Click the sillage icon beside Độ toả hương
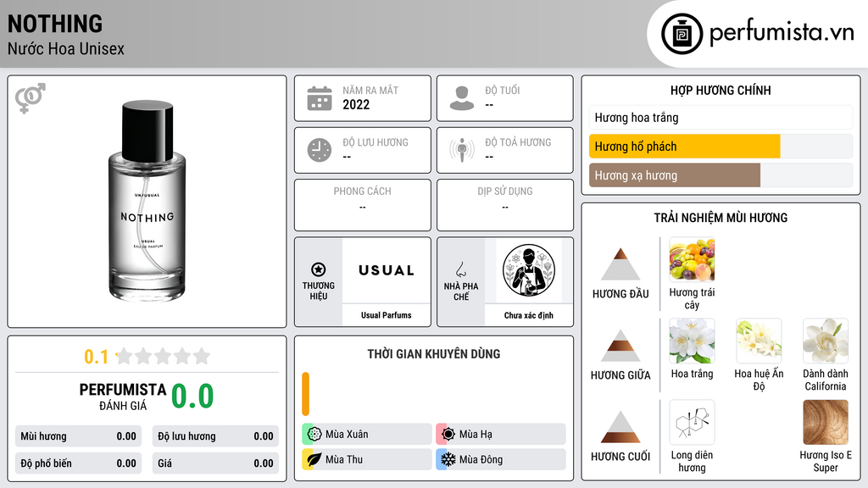This screenshot has height=488, width=868. [x=462, y=150]
